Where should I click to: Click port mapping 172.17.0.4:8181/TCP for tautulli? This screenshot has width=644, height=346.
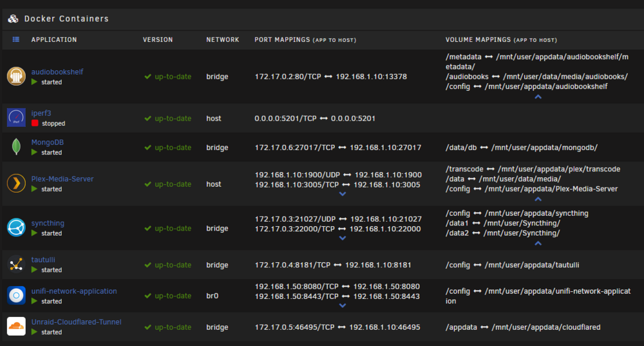click(x=333, y=265)
